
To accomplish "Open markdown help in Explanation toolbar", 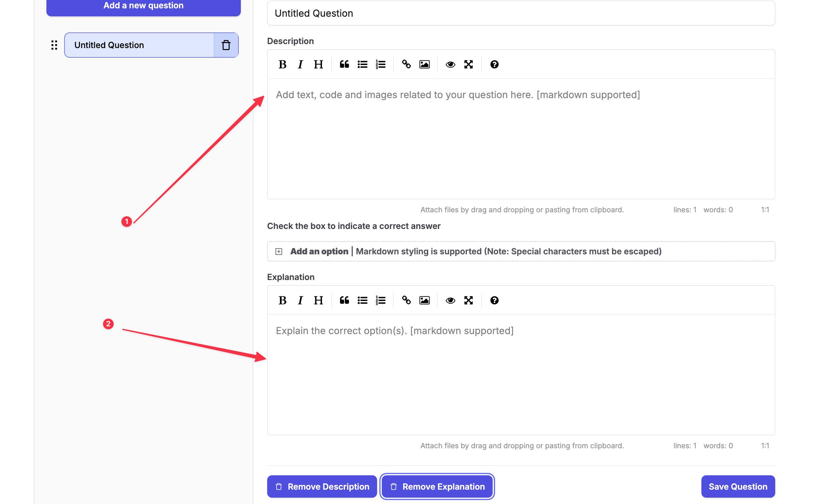I will point(494,300).
